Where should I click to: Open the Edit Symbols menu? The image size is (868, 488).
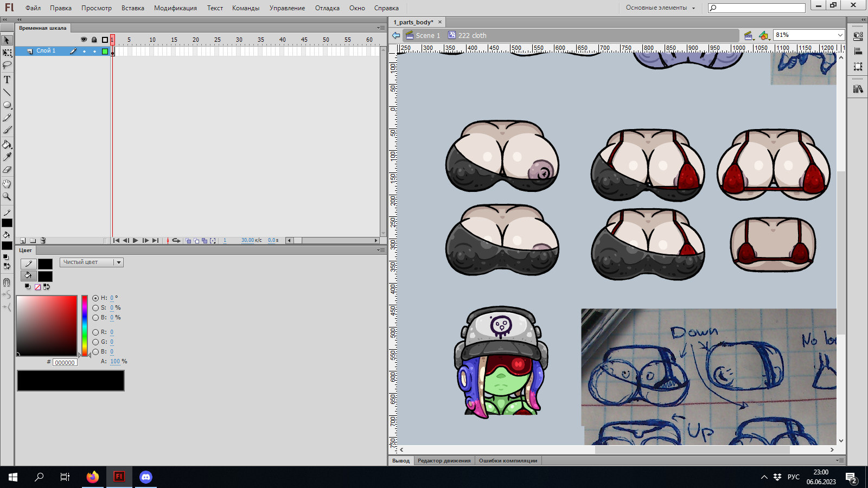click(764, 36)
